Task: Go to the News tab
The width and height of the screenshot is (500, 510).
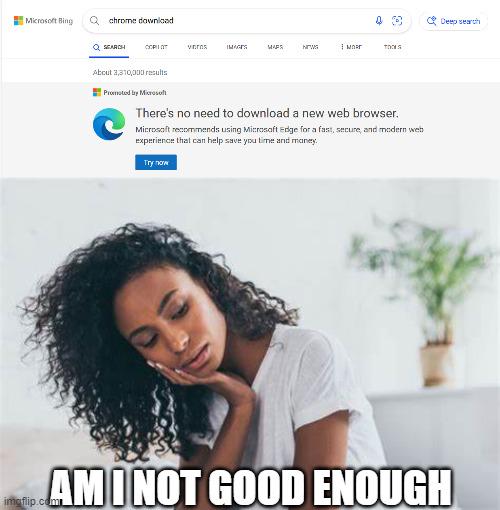Action: click(x=310, y=47)
